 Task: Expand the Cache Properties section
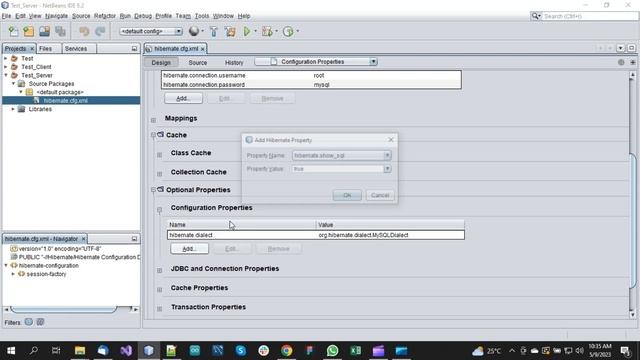pos(160,289)
